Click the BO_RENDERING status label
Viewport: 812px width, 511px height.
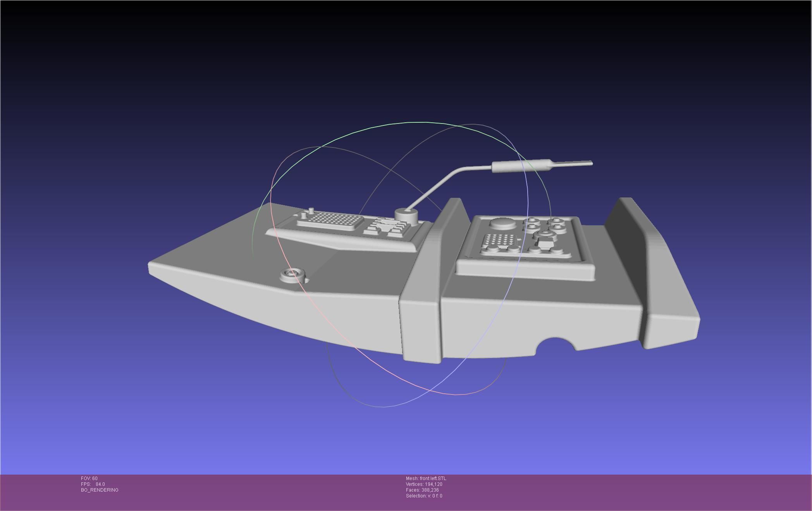pyautogui.click(x=100, y=490)
